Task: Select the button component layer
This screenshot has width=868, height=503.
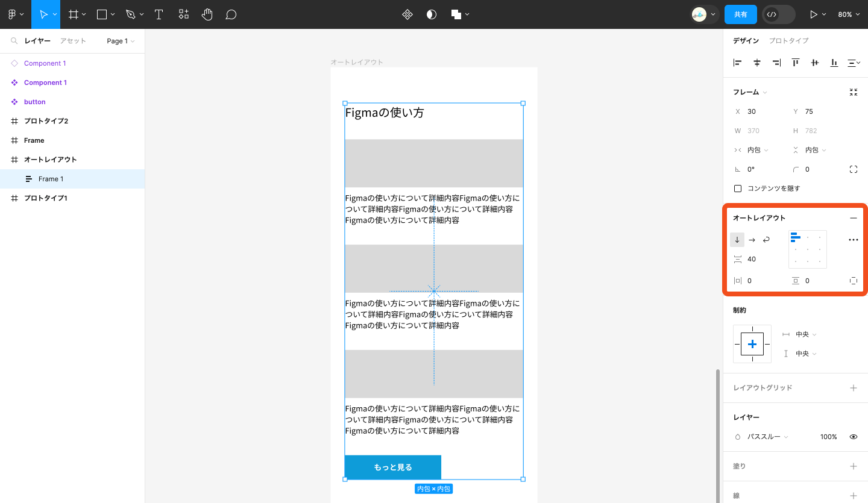Action: [72, 102]
